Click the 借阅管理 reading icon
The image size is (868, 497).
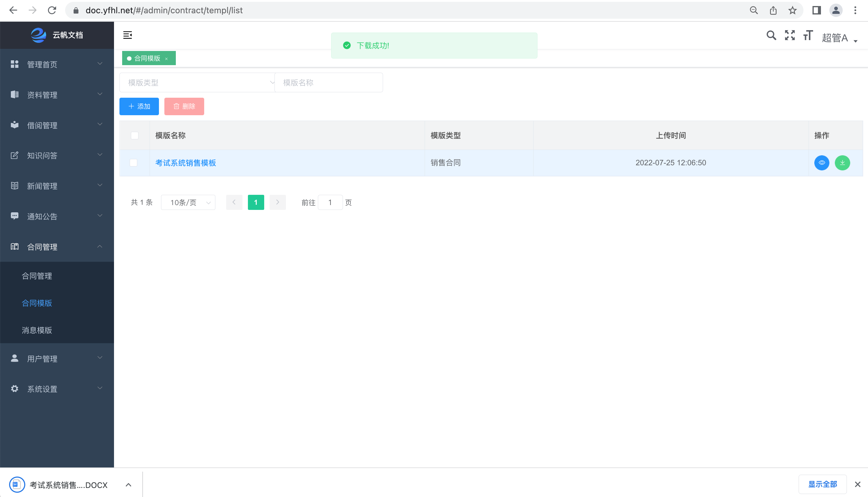15,125
